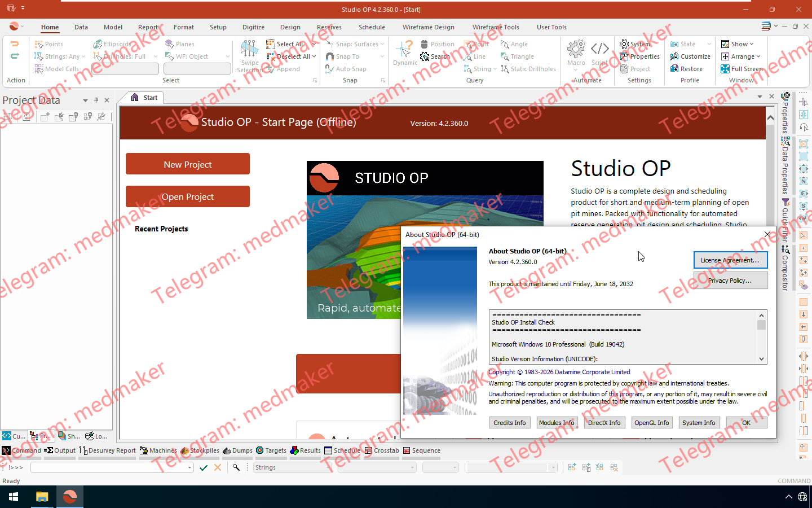812x508 pixels.
Task: Open the User Tools ribbon tab
Action: [x=551, y=27]
